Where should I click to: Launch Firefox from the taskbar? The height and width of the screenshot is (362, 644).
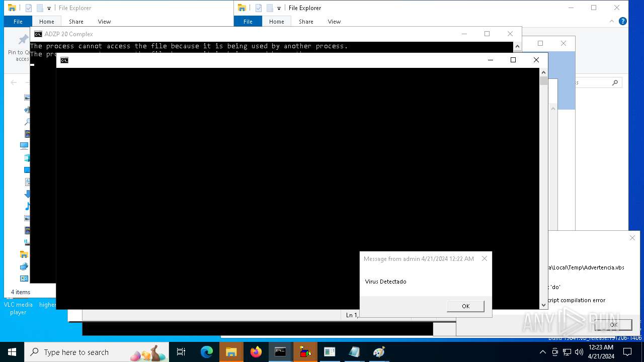coord(256,352)
